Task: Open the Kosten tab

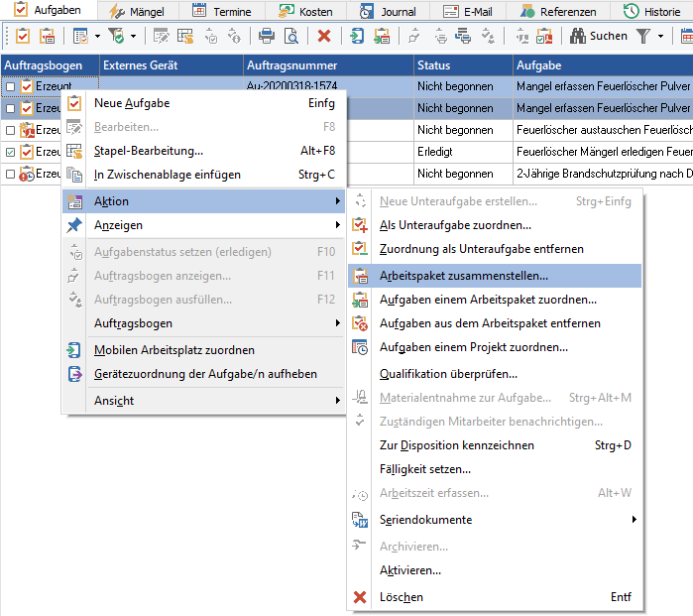Action: [x=305, y=12]
